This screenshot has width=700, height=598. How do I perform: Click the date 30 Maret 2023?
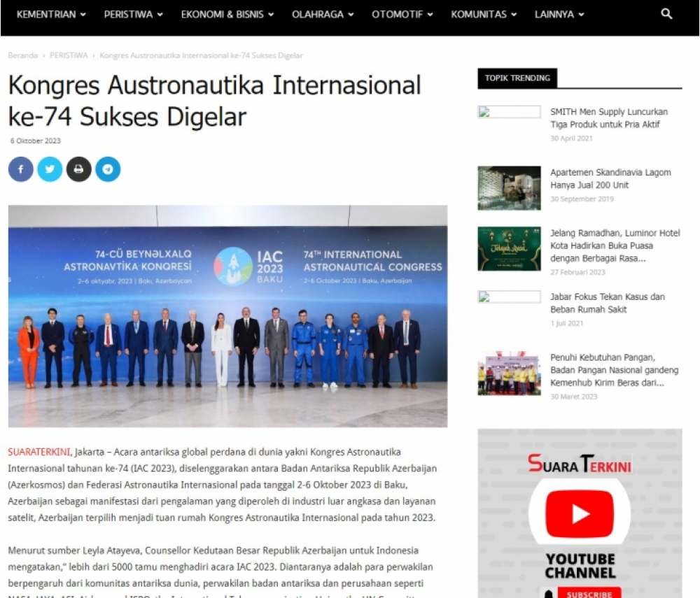pos(573,397)
